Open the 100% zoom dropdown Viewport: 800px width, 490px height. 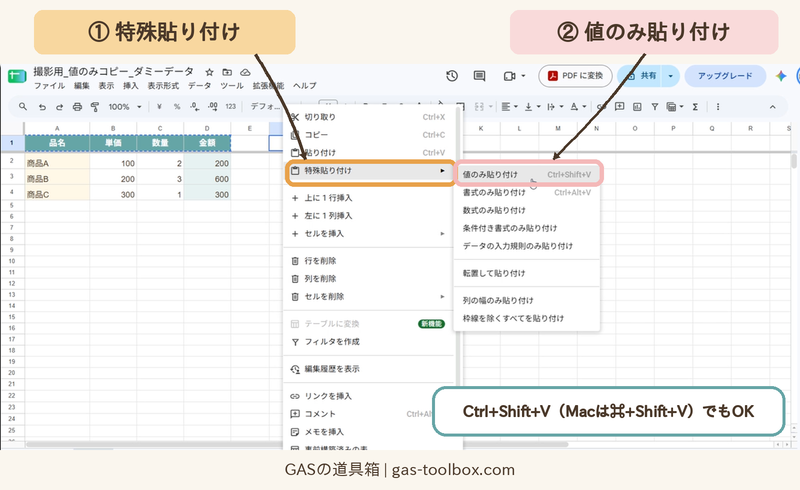point(124,107)
